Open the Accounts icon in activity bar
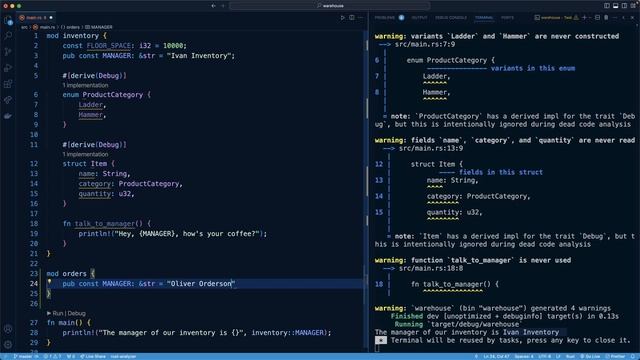 point(8,329)
